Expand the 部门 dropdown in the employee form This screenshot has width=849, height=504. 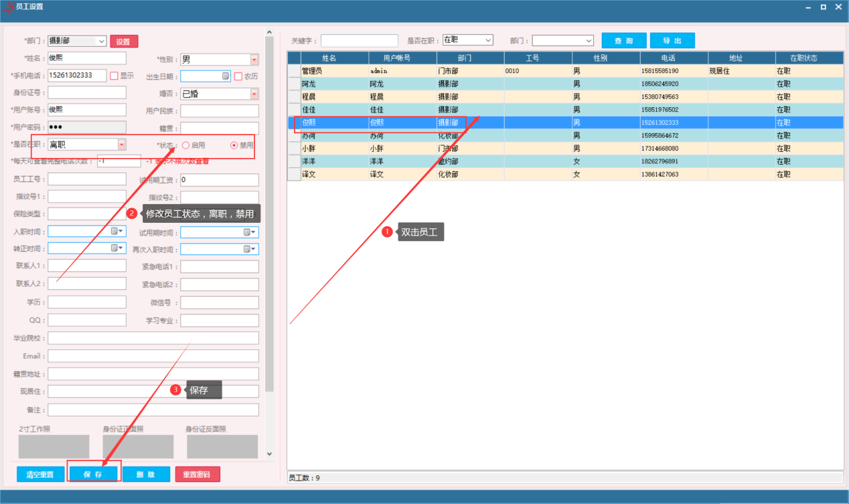click(x=101, y=41)
